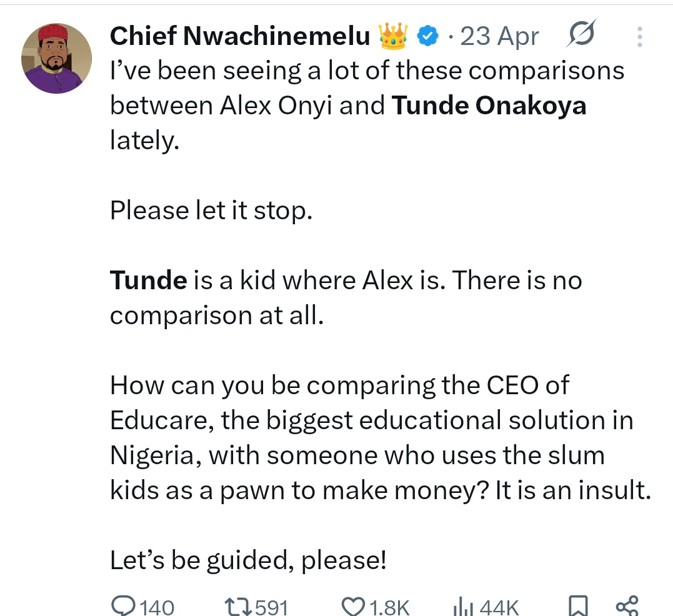Open Chief Nwachinemelu's profile picture
Image resolution: width=673 pixels, height=616 pixels.
[x=56, y=58]
